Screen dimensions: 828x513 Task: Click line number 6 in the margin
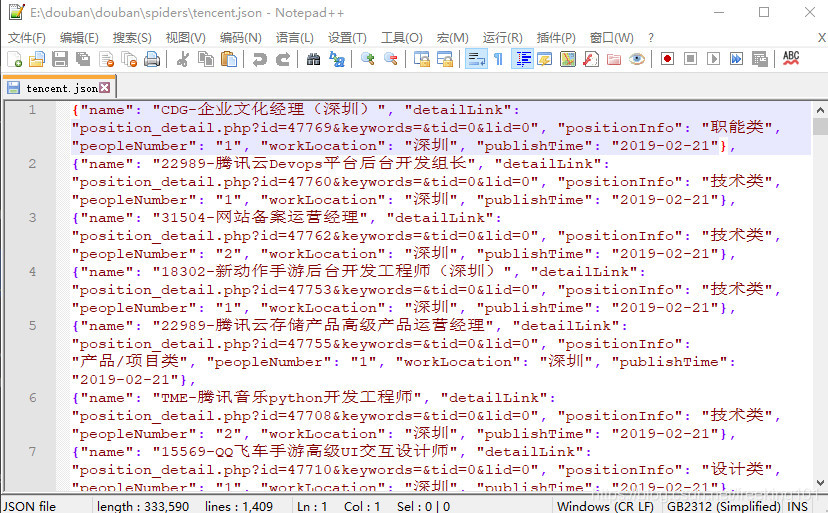(32, 397)
